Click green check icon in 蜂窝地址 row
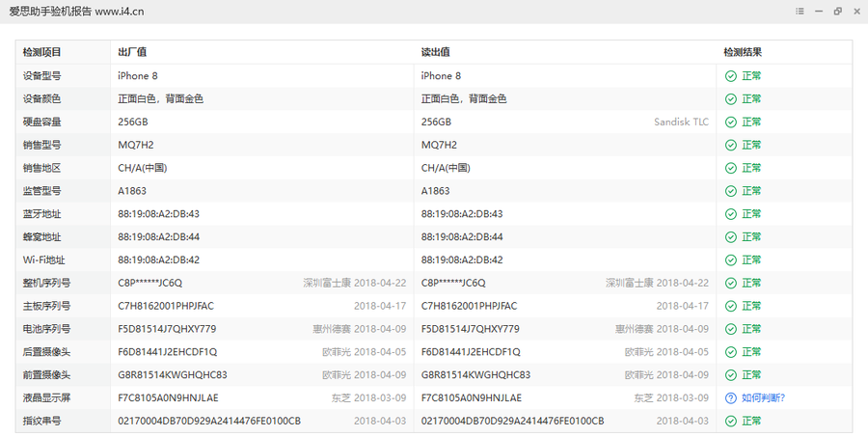 [731, 237]
